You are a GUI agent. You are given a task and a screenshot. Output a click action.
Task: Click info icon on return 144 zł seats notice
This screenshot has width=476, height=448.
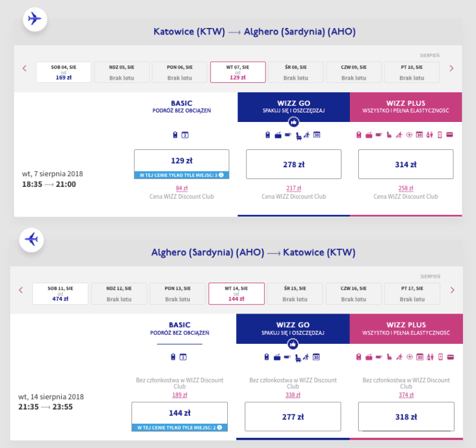click(220, 427)
